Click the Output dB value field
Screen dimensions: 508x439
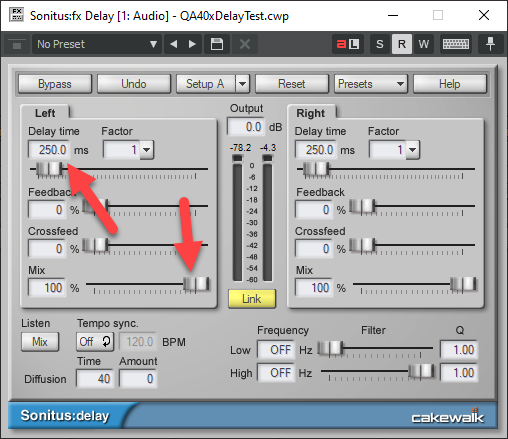point(246,127)
